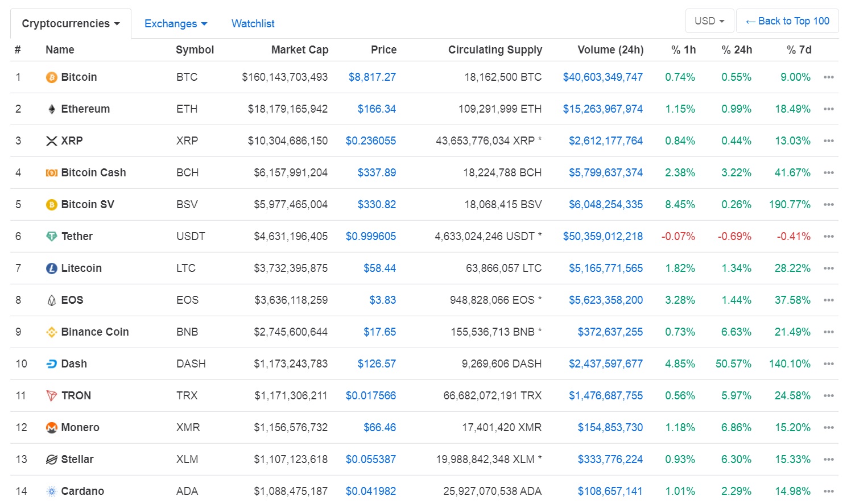
Task: Click the Tether logo icon
Action: click(x=51, y=237)
